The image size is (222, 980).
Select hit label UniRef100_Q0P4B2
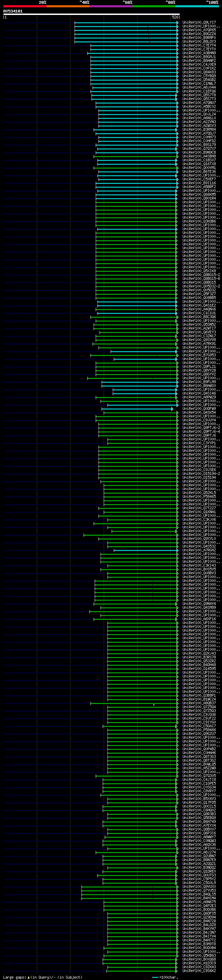pos(199,749)
